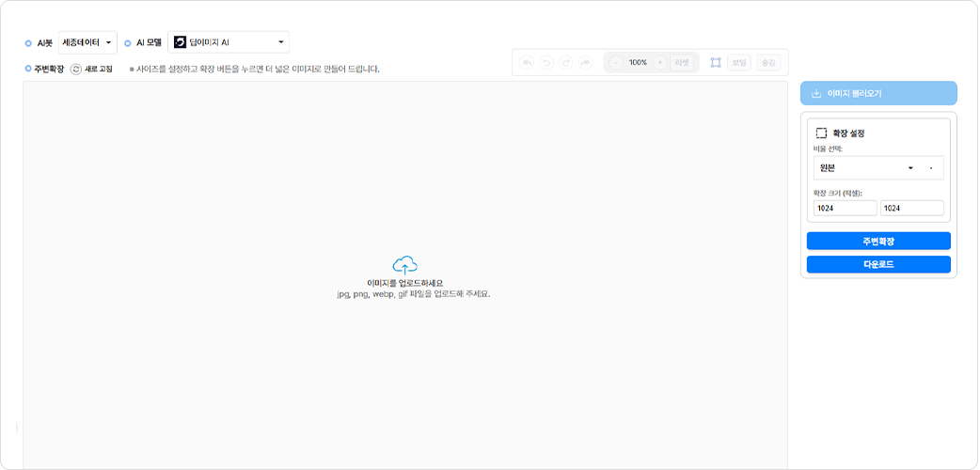The image size is (980, 470).
Task: Select the bounding box frame icon
Action: pyautogui.click(x=716, y=63)
